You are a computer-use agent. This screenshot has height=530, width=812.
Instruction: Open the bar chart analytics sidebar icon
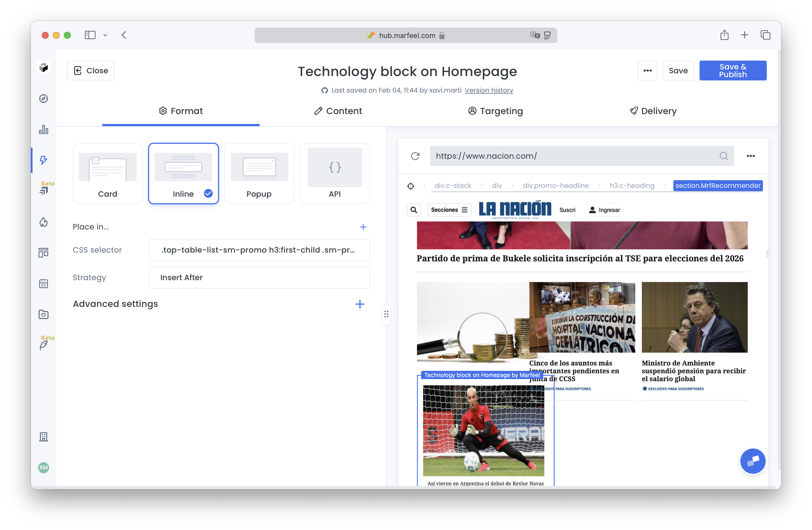[43, 129]
